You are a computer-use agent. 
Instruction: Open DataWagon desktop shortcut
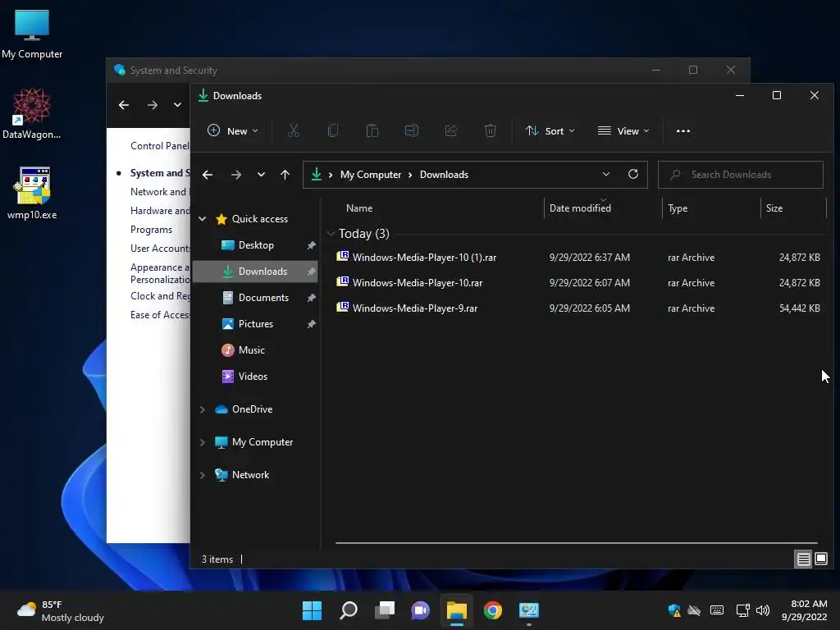[x=32, y=113]
